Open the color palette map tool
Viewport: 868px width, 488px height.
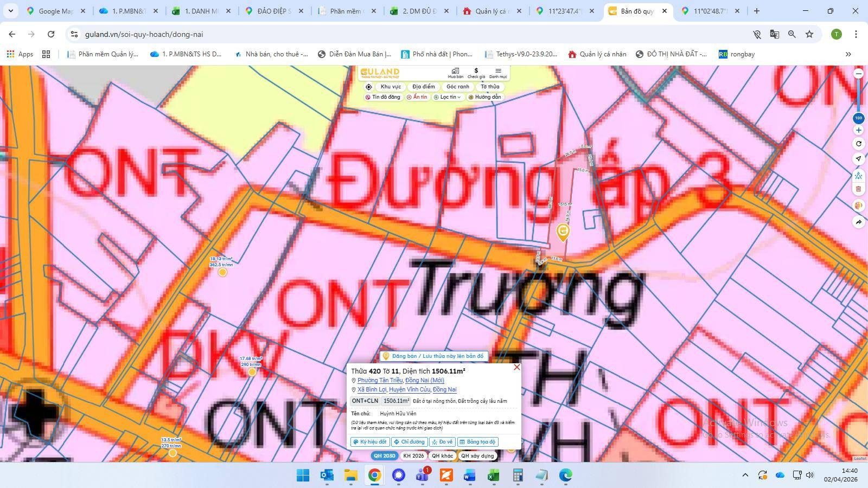pyautogui.click(x=858, y=206)
